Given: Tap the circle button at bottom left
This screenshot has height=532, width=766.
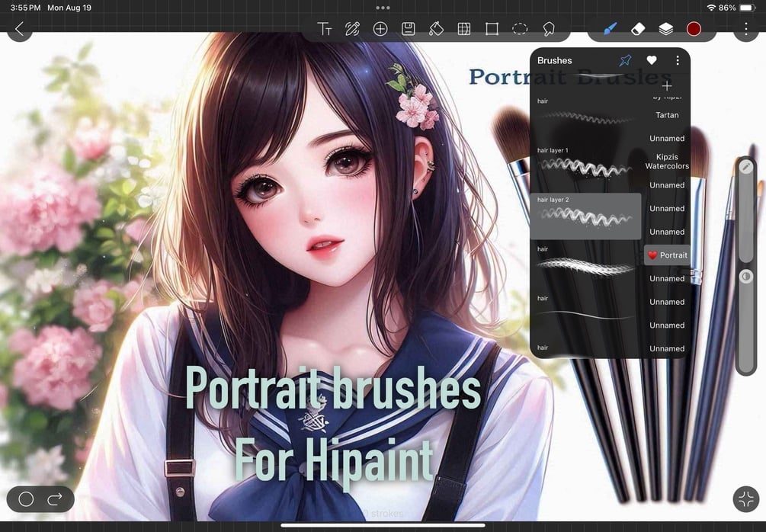Looking at the screenshot, I should coord(26,499).
